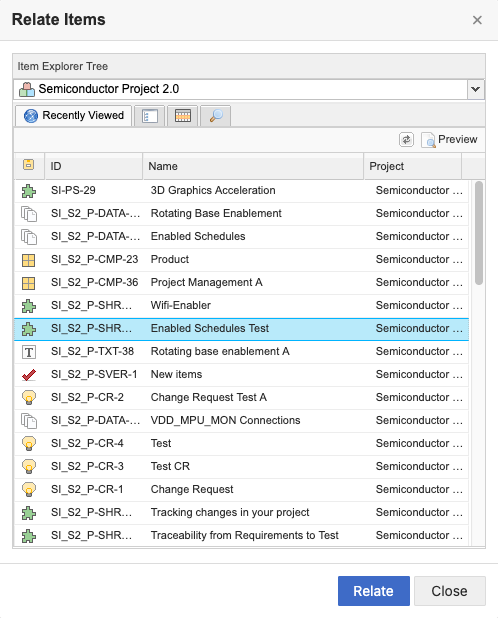Click ID cell SI_S2_P-CMP-36

click(x=95, y=282)
